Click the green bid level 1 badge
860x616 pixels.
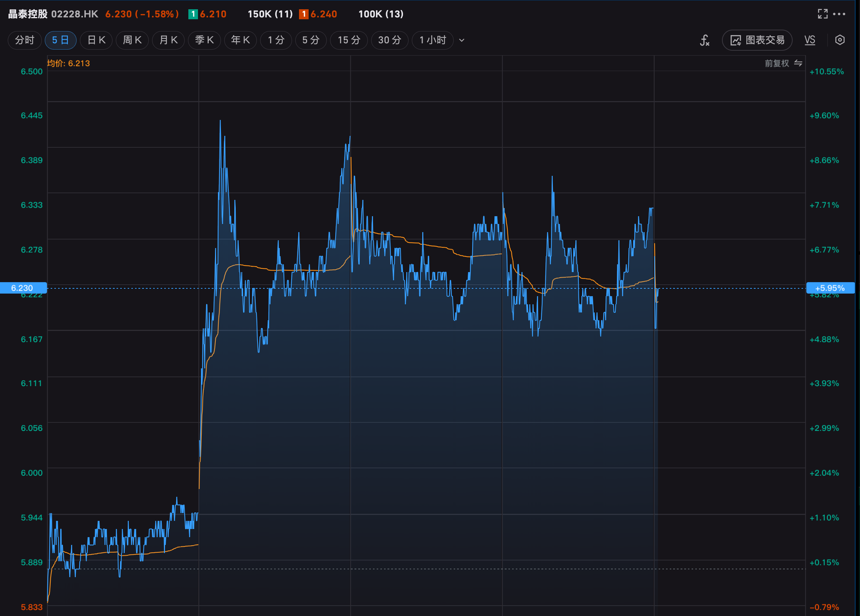point(193,14)
